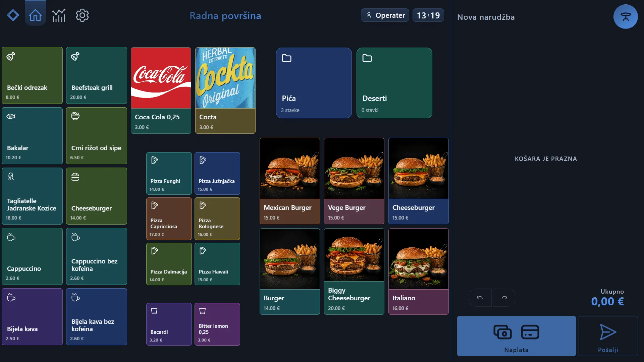
Task: Open the statistics chart icon
Action: (x=59, y=15)
